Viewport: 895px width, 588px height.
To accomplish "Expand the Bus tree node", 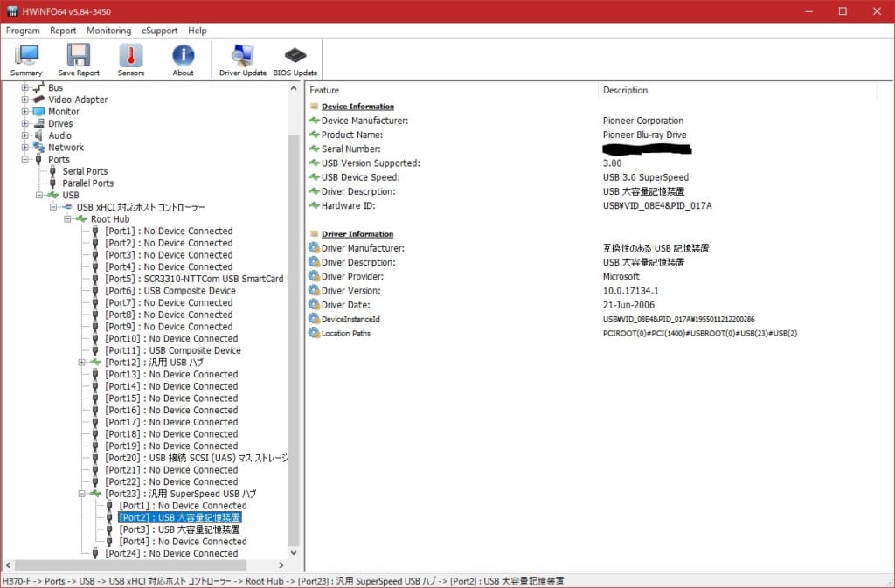I will pos(25,88).
